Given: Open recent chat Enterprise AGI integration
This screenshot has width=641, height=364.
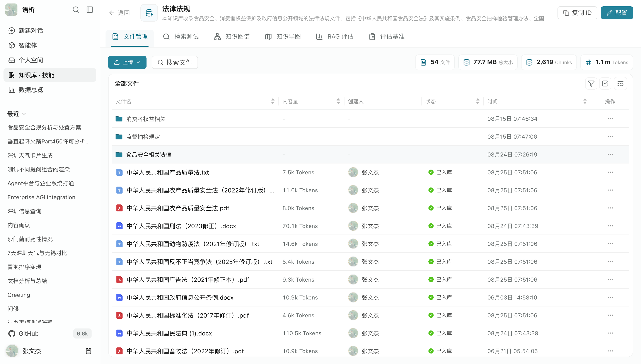Looking at the screenshot, I should click(41, 197).
